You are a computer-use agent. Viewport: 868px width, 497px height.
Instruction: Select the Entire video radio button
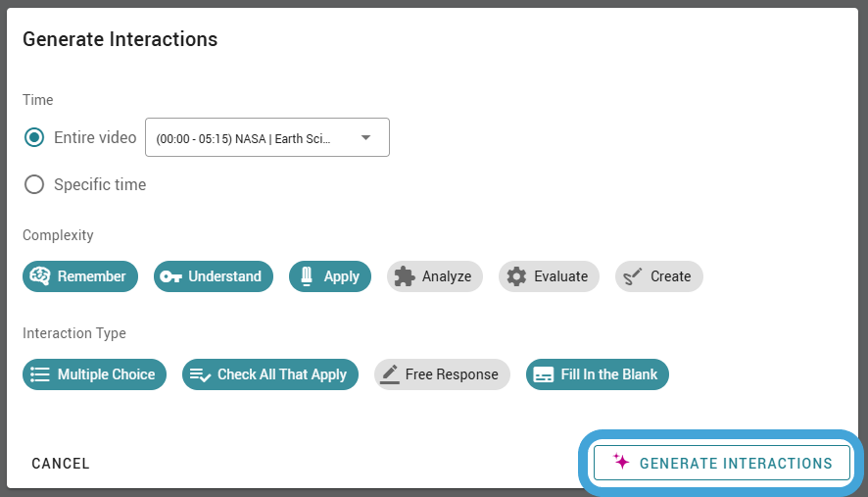tap(34, 137)
